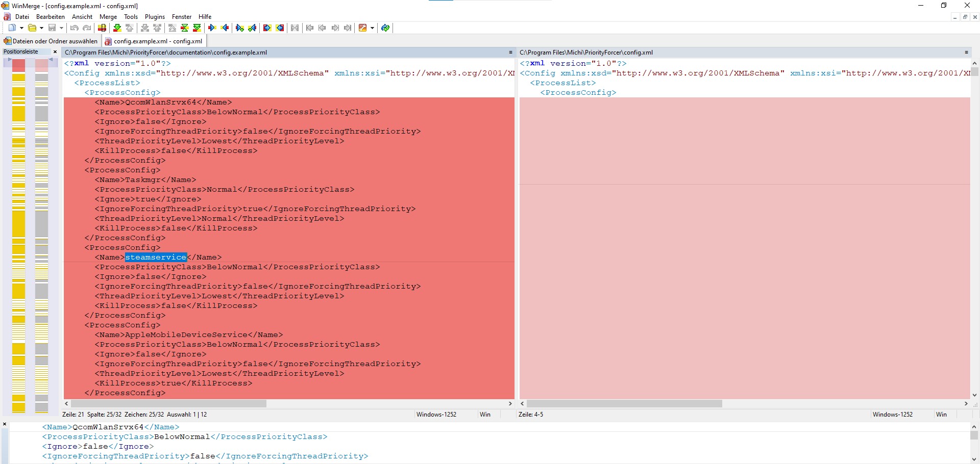Open the Ansicht menu
The height and width of the screenshot is (464, 980).
pyautogui.click(x=82, y=17)
